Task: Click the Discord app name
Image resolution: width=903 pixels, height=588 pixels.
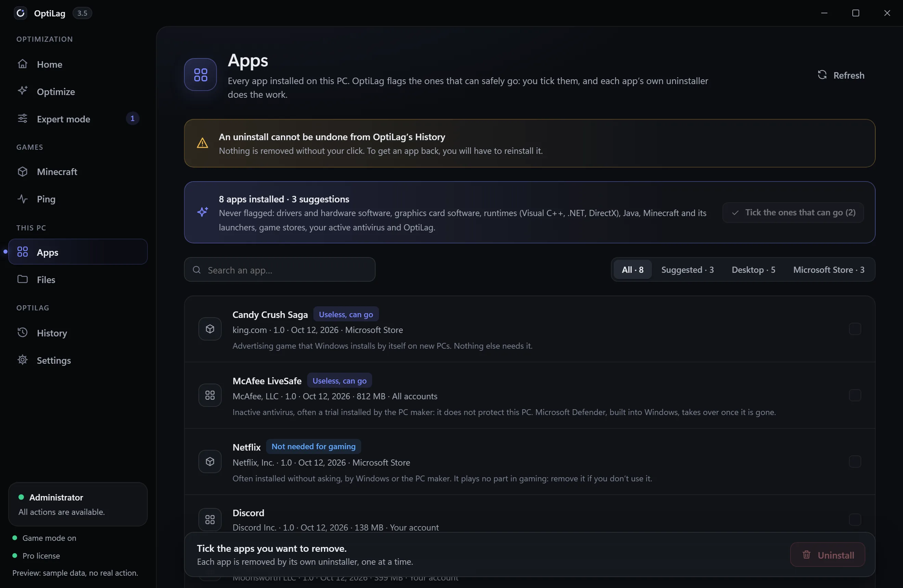Action: [x=248, y=513]
